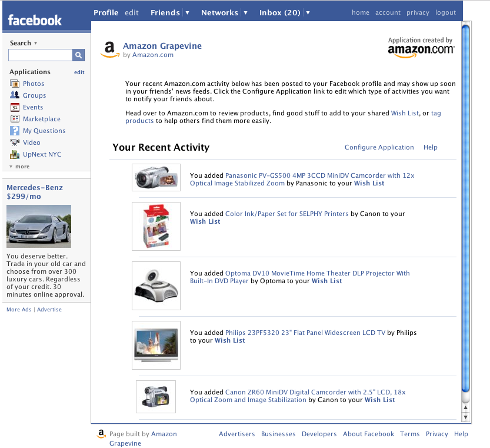Open Wish List link in SELPHY row

(205, 221)
